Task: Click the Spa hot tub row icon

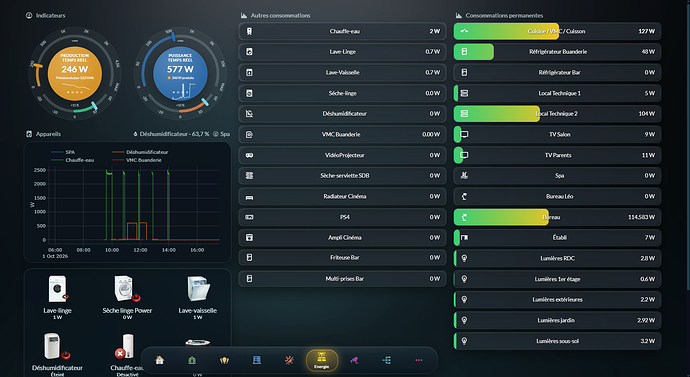Action: point(464,176)
